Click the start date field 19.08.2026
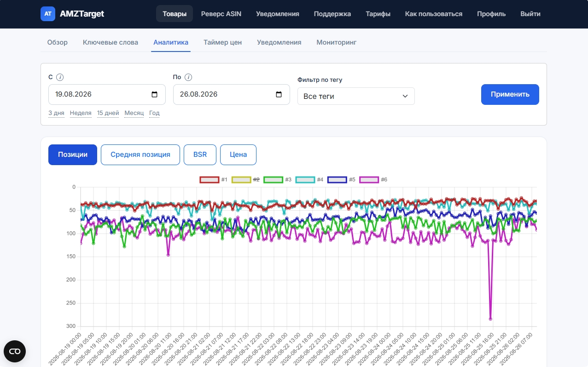Image resolution: width=588 pixels, height=367 pixels. click(x=107, y=94)
